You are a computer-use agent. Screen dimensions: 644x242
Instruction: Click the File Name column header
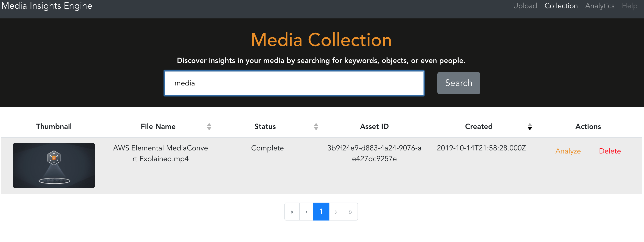(x=158, y=127)
